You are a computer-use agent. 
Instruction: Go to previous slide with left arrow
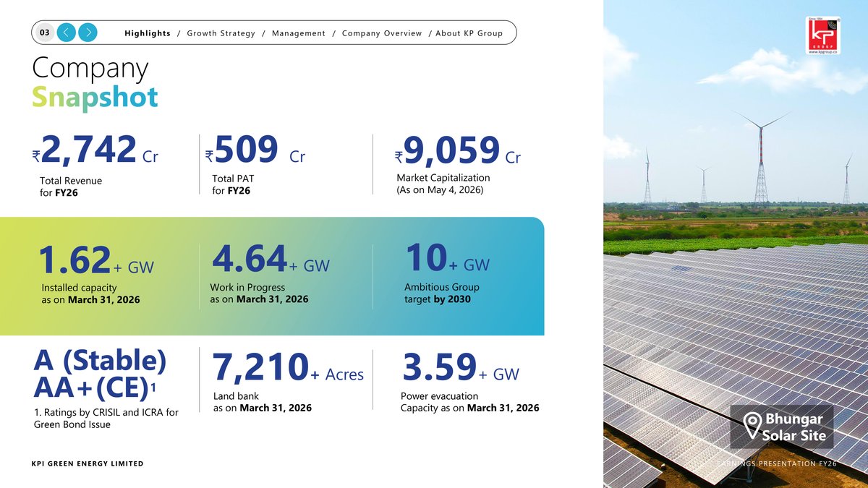66,33
